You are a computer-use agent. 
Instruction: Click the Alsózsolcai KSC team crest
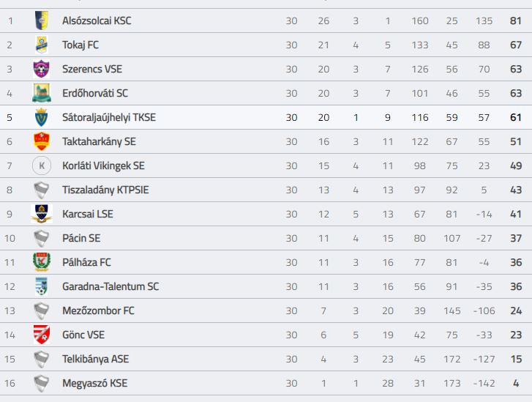click(x=42, y=21)
